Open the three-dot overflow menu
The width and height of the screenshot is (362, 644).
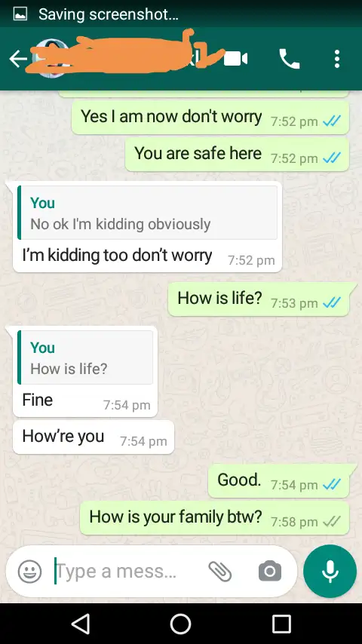(x=337, y=59)
